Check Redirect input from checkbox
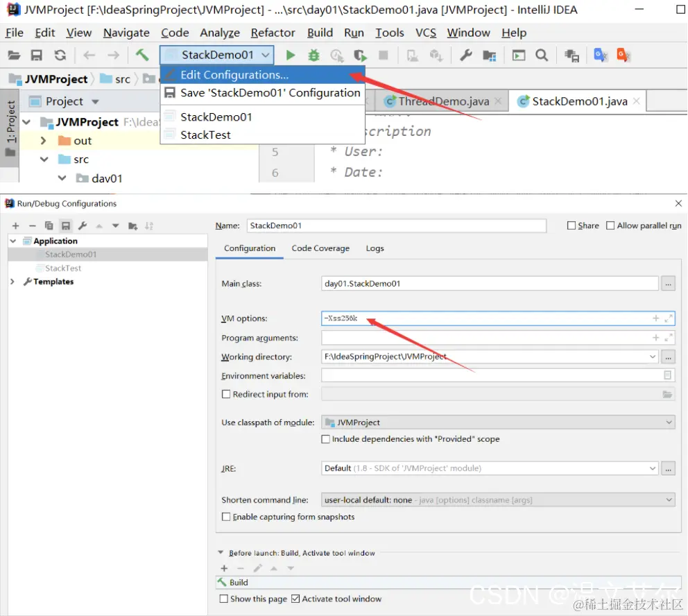 point(226,395)
